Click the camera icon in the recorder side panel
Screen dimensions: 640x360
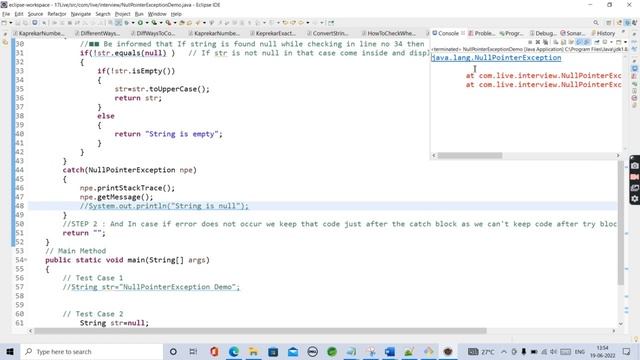pos(635,166)
